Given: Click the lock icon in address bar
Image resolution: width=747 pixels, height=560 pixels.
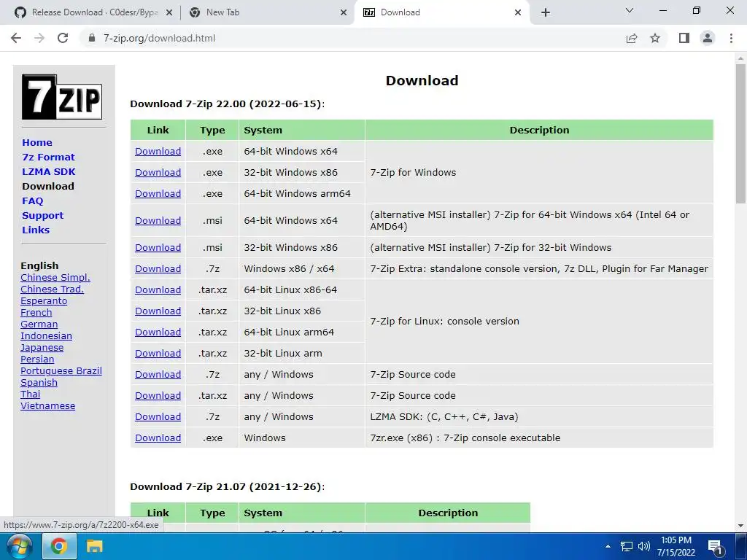Looking at the screenshot, I should (92, 38).
